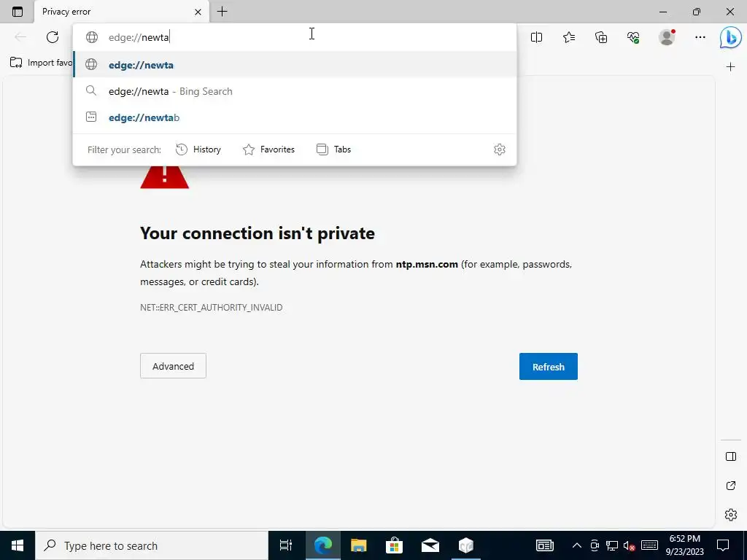Click the taskbar search box
This screenshot has height=560, width=747.
(x=152, y=545)
